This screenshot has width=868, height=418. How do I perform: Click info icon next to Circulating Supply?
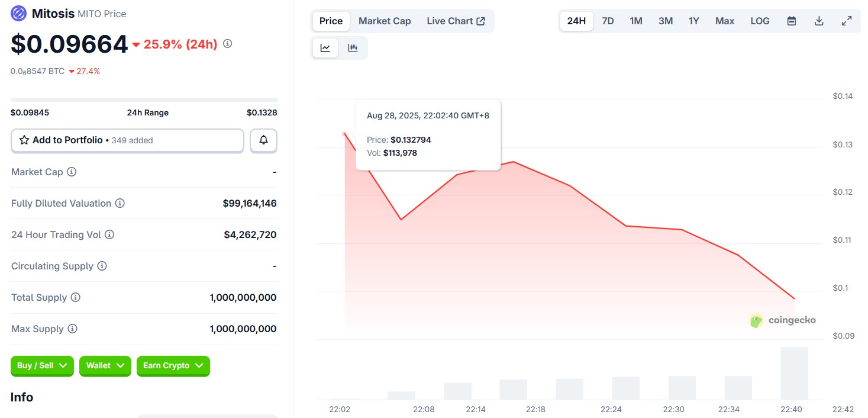[x=102, y=266]
